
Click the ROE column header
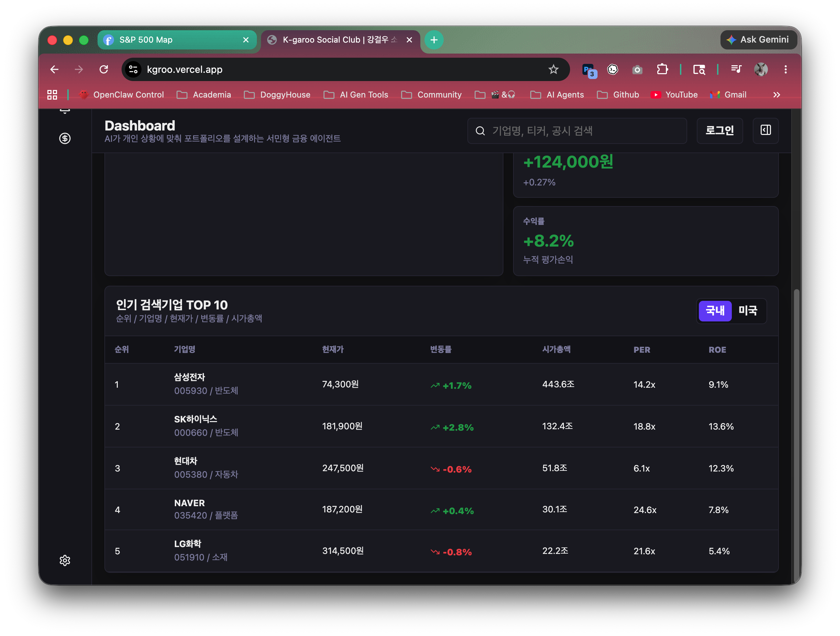[717, 350]
